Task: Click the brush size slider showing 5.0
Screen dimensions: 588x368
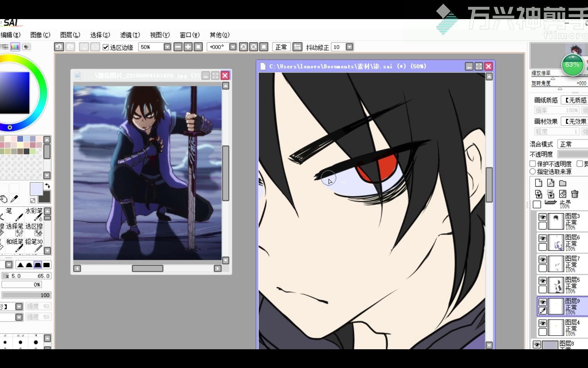Action: tap(27, 276)
